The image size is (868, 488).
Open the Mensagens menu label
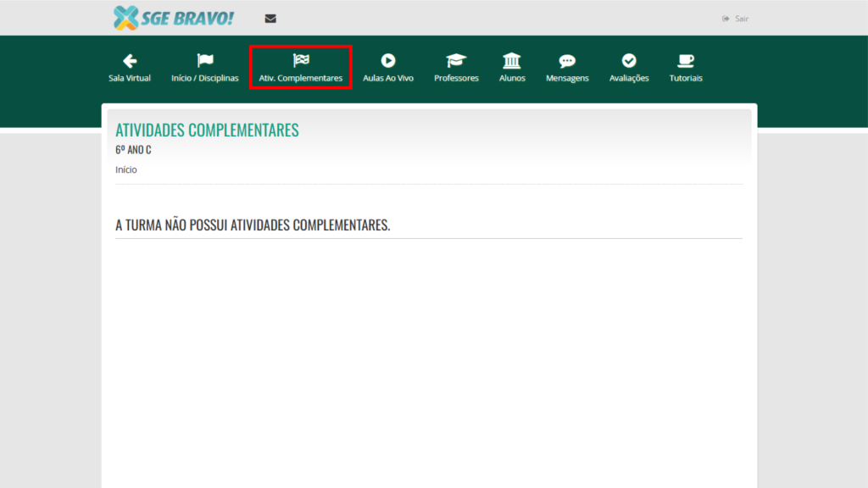point(567,78)
